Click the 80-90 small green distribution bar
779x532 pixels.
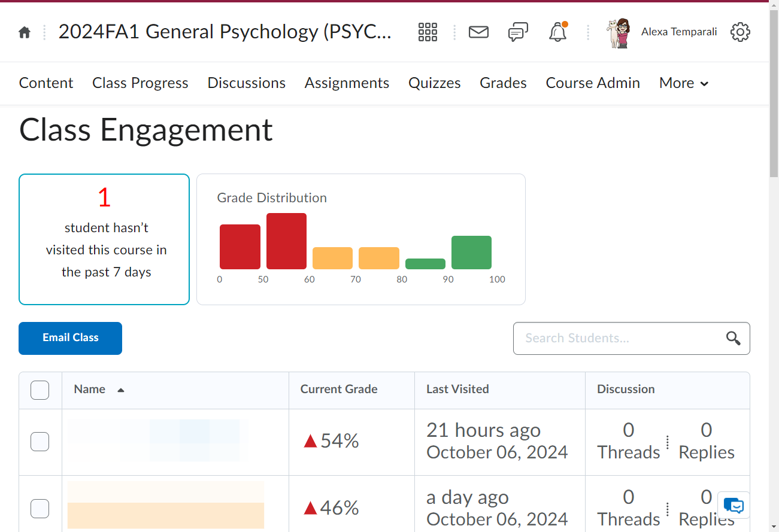click(425, 264)
